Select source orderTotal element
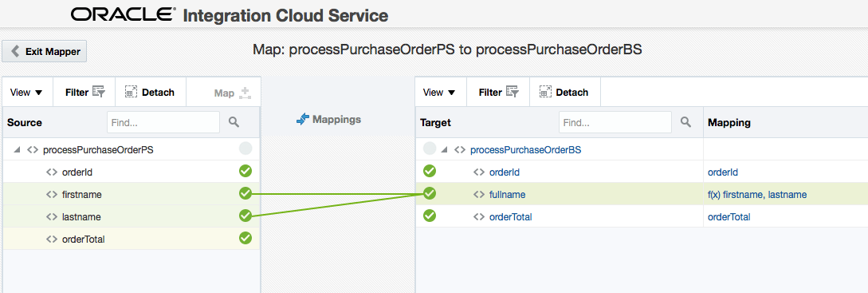Screen dimensions: 868x293 pyautogui.click(x=83, y=240)
